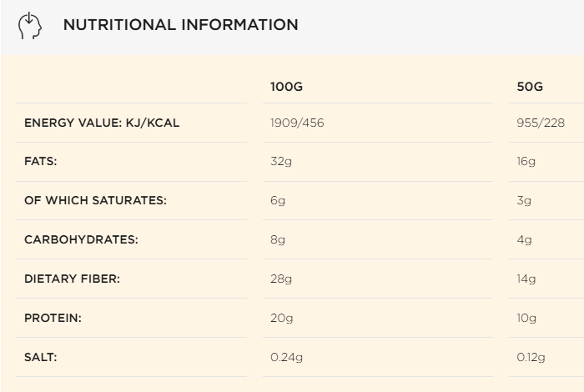The width and height of the screenshot is (584, 392).
Task: Click the 32g fats value
Action: click(x=281, y=162)
